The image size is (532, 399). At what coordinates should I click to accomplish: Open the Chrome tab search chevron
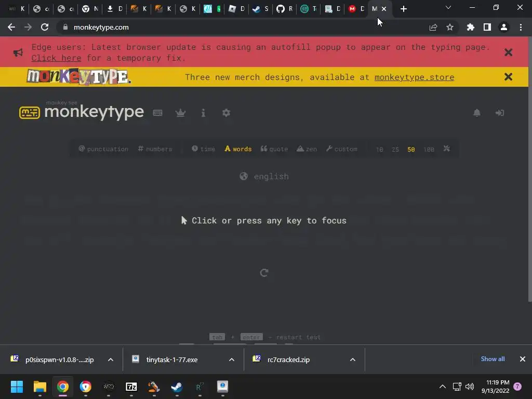[448, 7]
